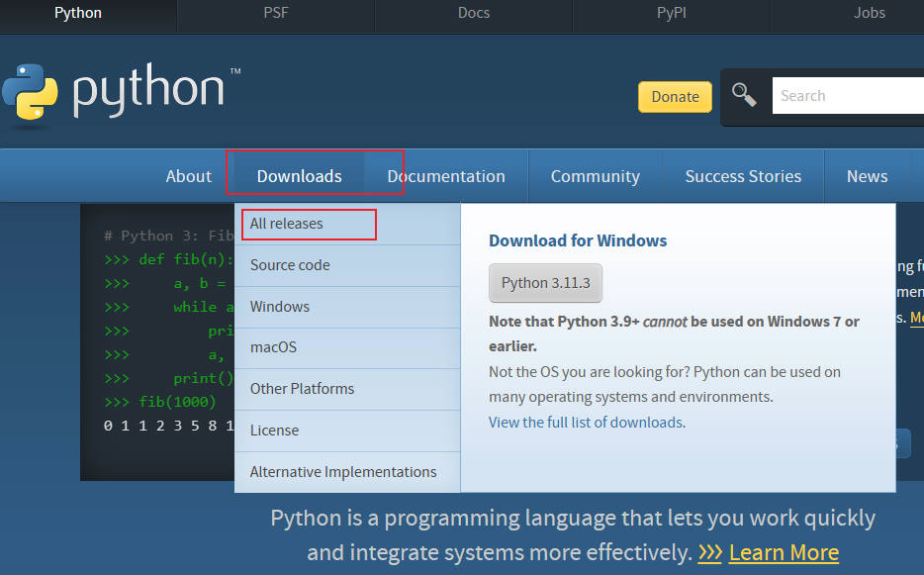The width and height of the screenshot is (924, 575).
Task: Open View the full list of downloads link
Action: click(587, 423)
